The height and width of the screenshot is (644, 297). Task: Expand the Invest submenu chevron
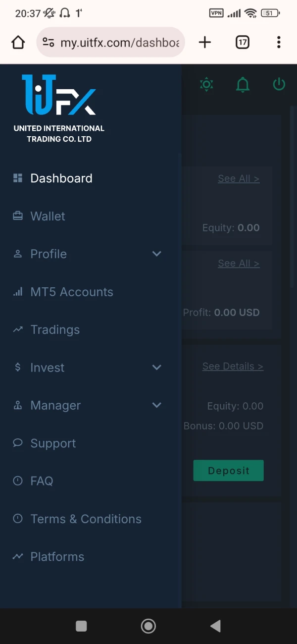[157, 368]
